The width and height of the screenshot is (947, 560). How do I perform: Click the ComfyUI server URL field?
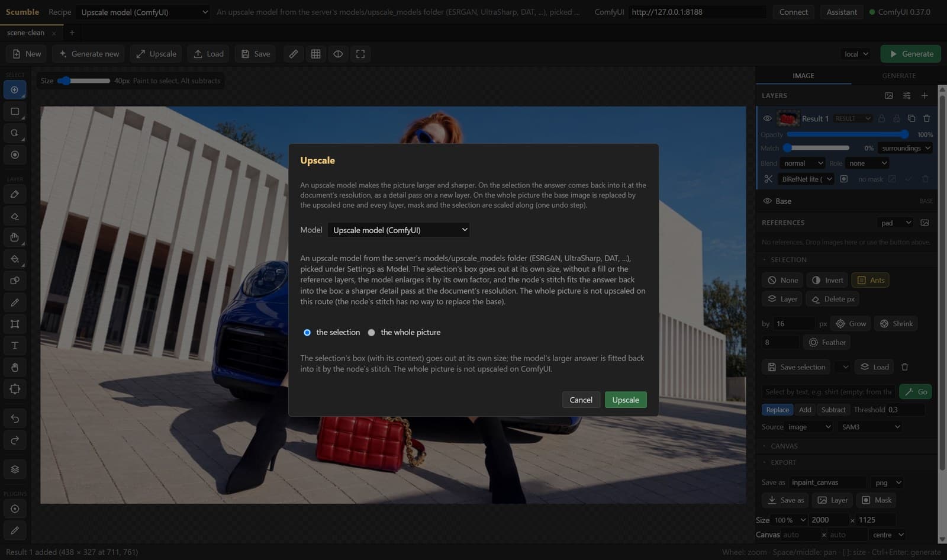tap(697, 12)
